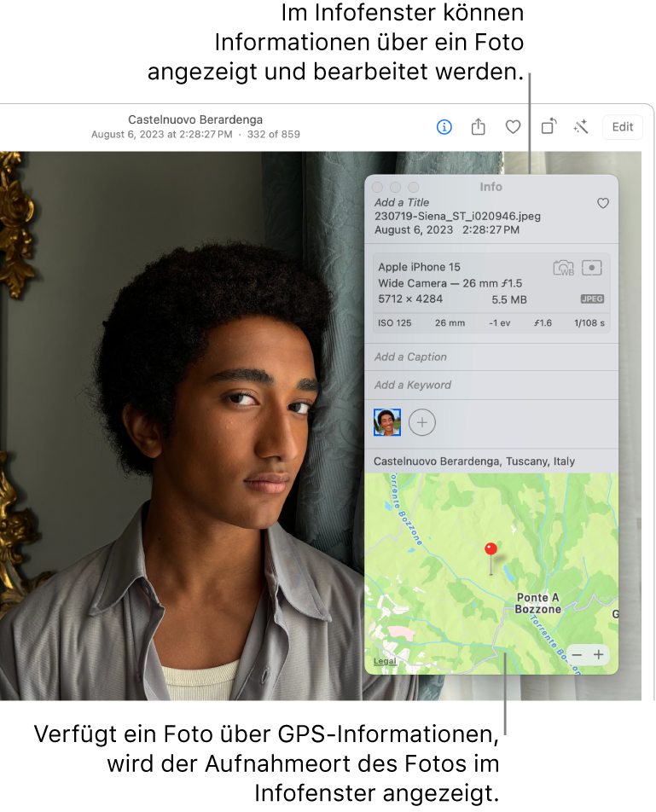Image resolution: width=656 pixels, height=812 pixels.
Task: Add a person with the plus circle
Action: click(x=421, y=421)
